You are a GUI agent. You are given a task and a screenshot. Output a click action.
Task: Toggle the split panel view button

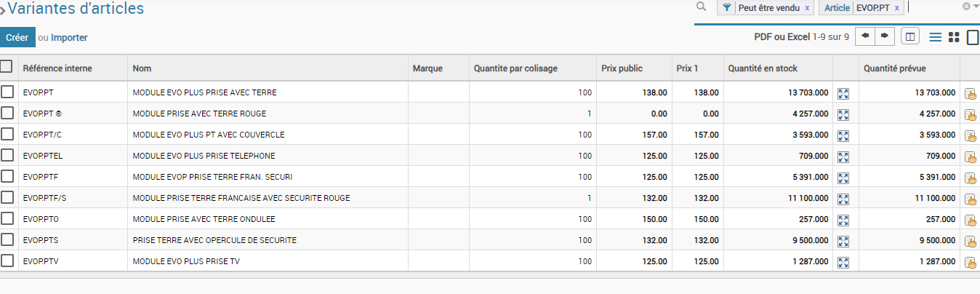[909, 36]
